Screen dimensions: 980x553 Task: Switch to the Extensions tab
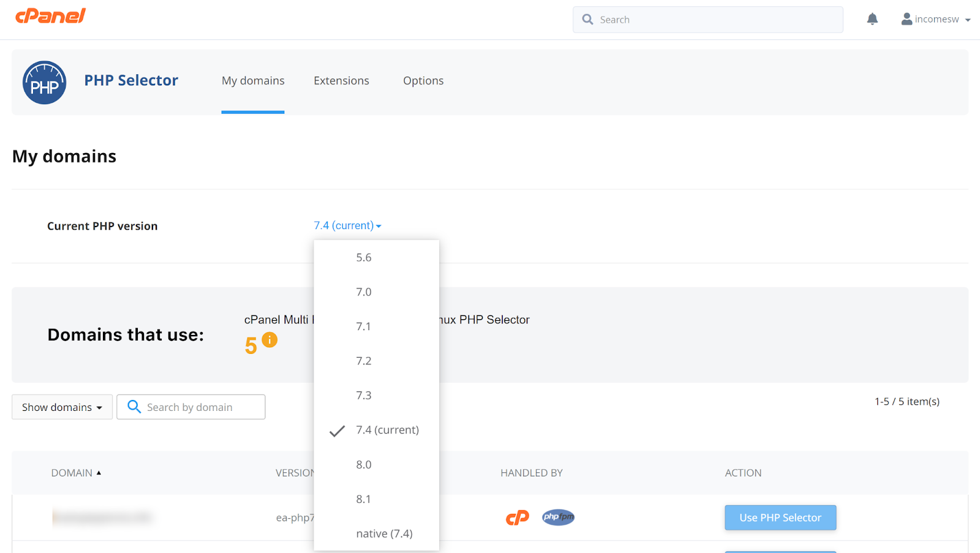pos(341,81)
